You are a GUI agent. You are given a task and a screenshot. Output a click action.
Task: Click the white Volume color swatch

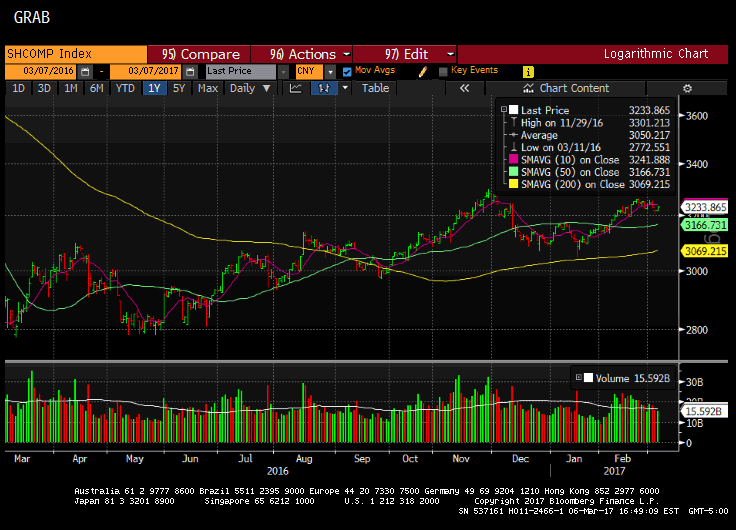pos(588,378)
